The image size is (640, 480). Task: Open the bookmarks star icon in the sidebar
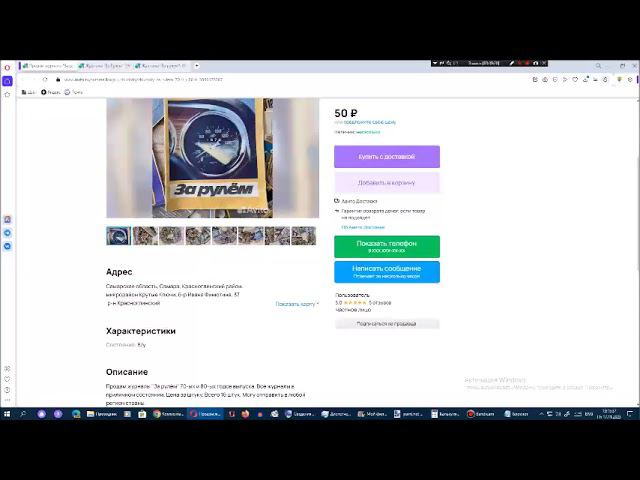(7, 94)
